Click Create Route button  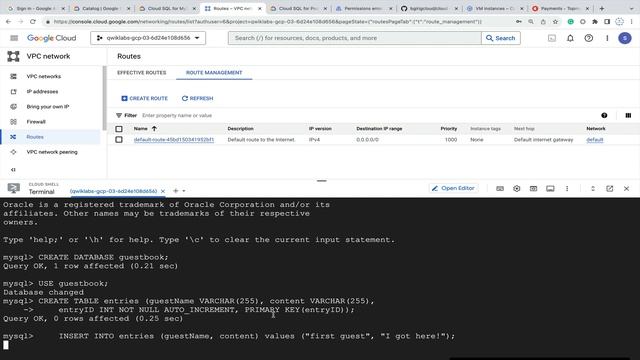click(x=144, y=98)
